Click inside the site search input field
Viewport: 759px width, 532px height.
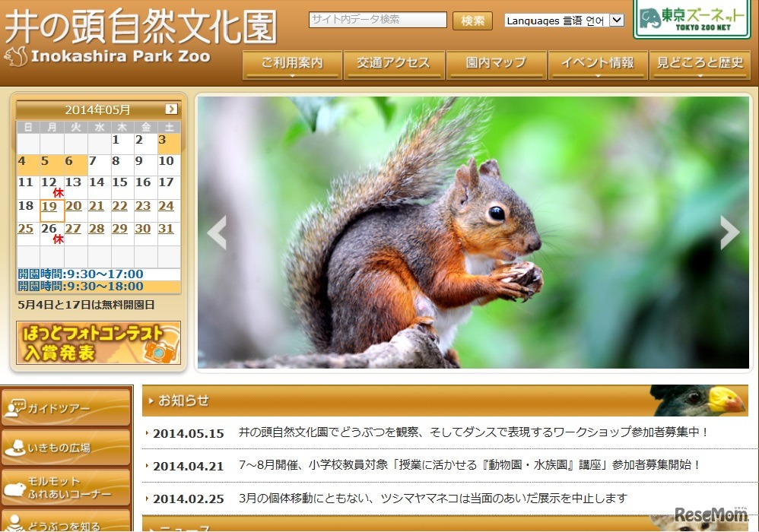click(376, 20)
